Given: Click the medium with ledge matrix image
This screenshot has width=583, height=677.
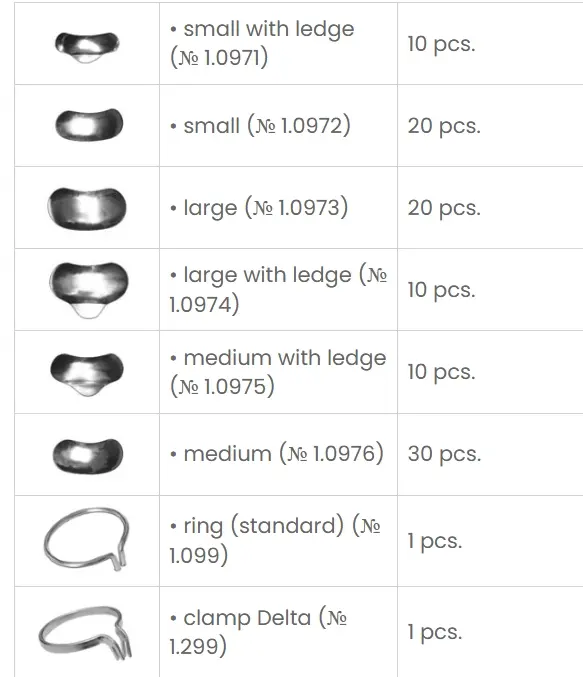Looking at the screenshot, I should [x=87, y=374].
